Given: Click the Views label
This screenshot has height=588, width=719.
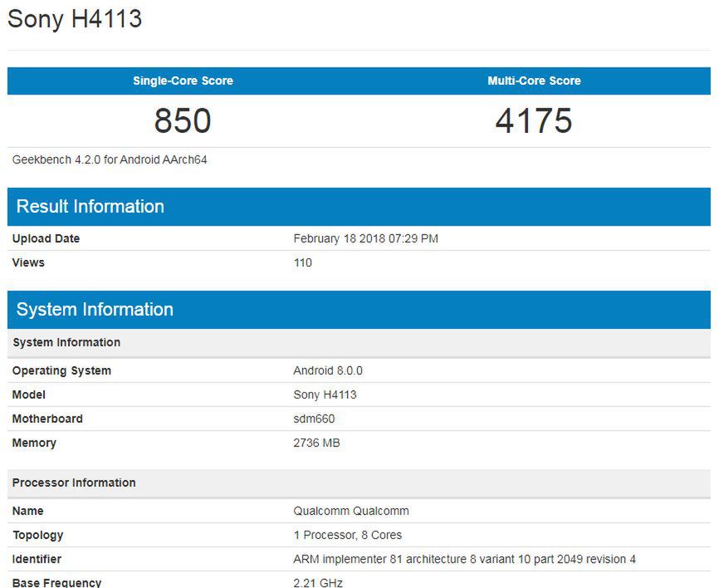Looking at the screenshot, I should pos(28,262).
